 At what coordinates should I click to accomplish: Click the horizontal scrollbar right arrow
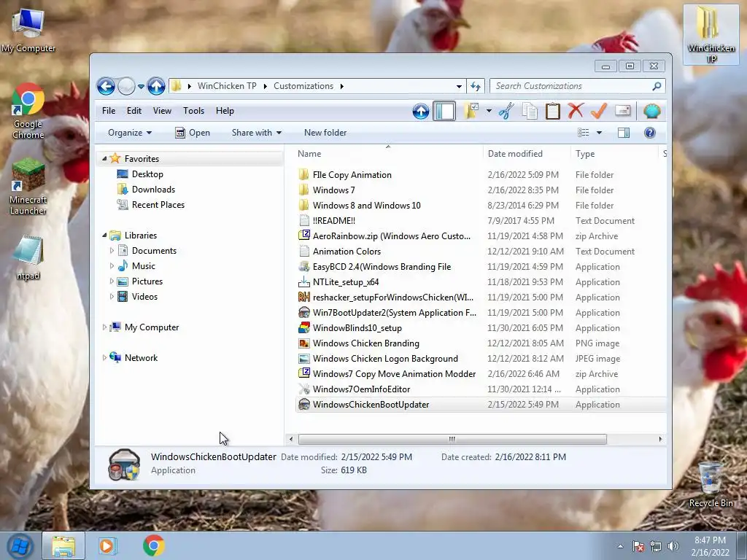pos(660,439)
